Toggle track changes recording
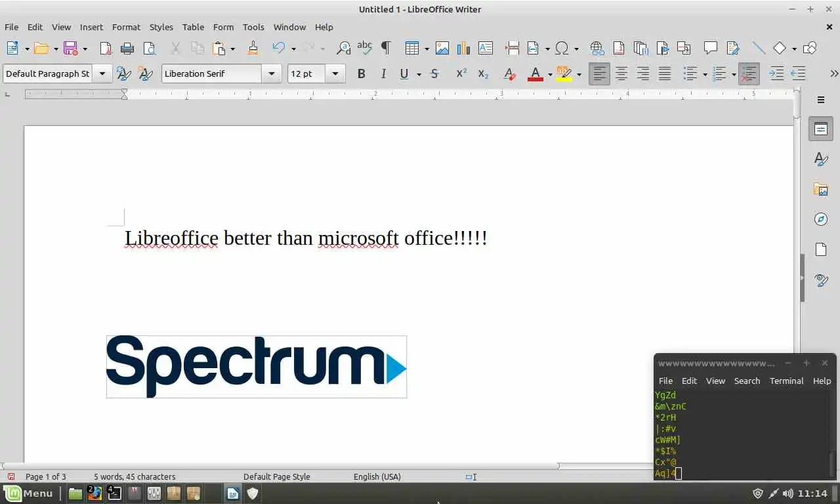 (x=732, y=48)
